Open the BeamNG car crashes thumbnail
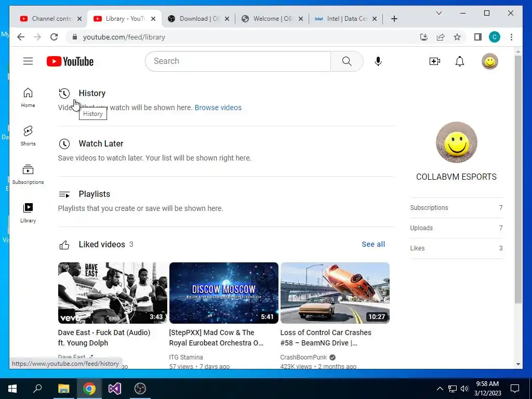Viewport: 532px width, 399px height. [x=335, y=293]
